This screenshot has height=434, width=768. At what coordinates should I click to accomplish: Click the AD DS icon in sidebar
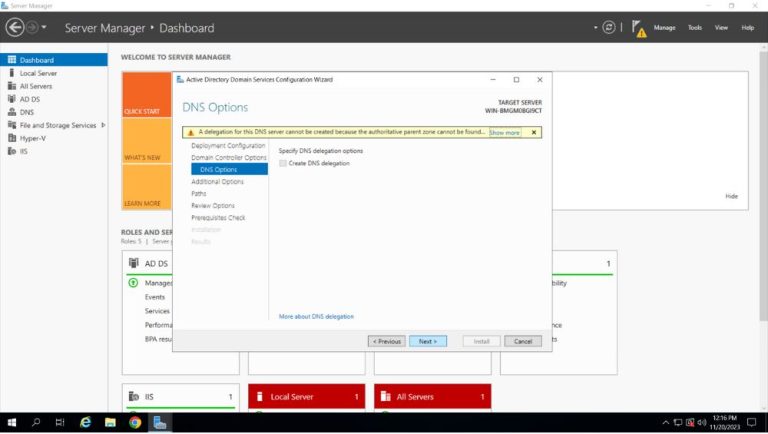coord(12,98)
